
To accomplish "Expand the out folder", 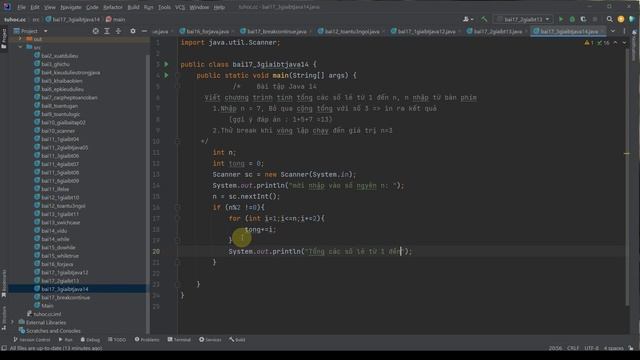I will pos(20,39).
